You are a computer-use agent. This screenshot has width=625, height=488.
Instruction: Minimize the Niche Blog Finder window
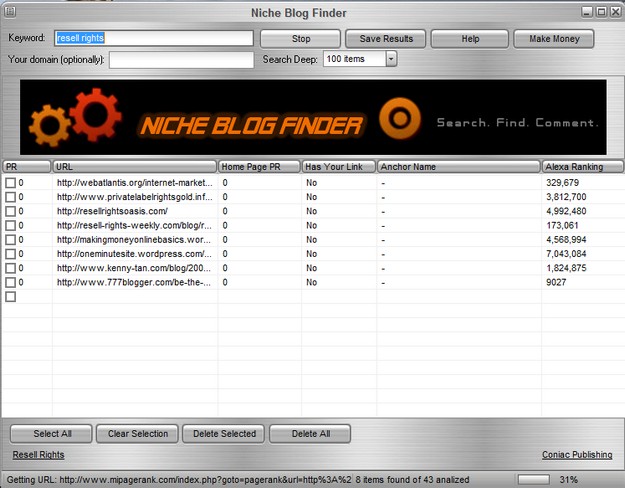tap(587, 12)
